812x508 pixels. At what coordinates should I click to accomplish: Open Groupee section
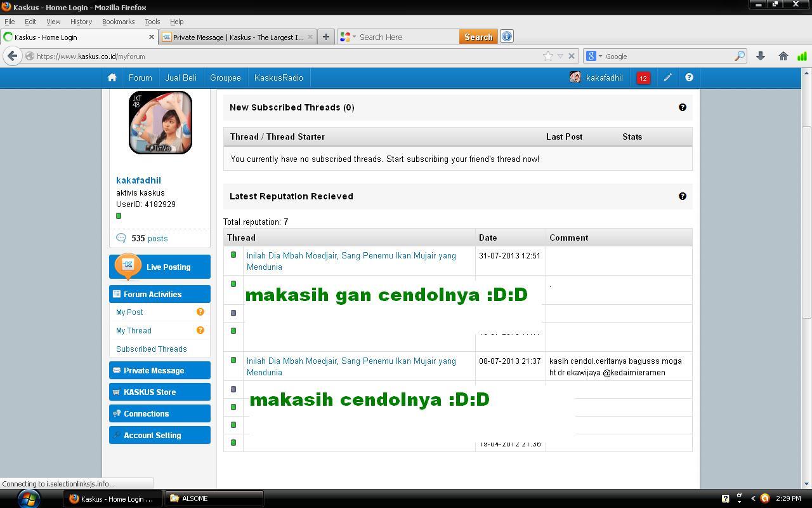(225, 77)
